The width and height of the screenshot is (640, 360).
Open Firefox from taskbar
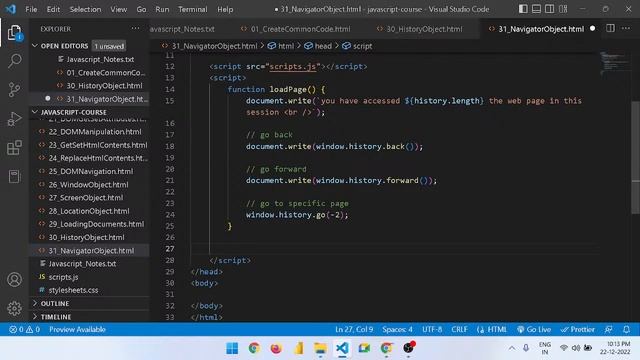pos(276,348)
